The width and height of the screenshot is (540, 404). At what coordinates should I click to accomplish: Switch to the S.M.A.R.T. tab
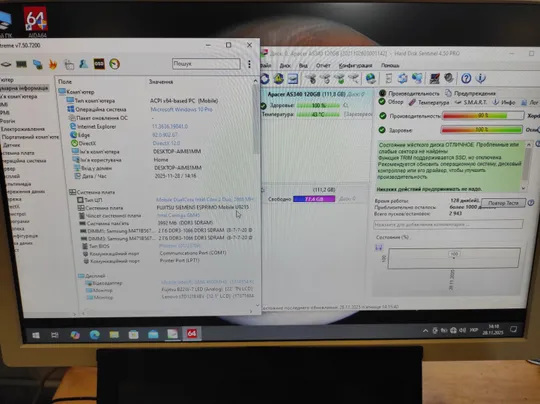coord(471,102)
